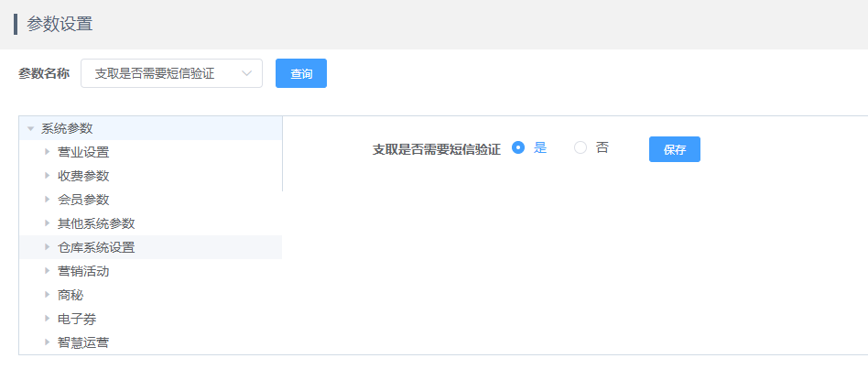
Task: Click the 参数名称 label text
Action: [44, 73]
